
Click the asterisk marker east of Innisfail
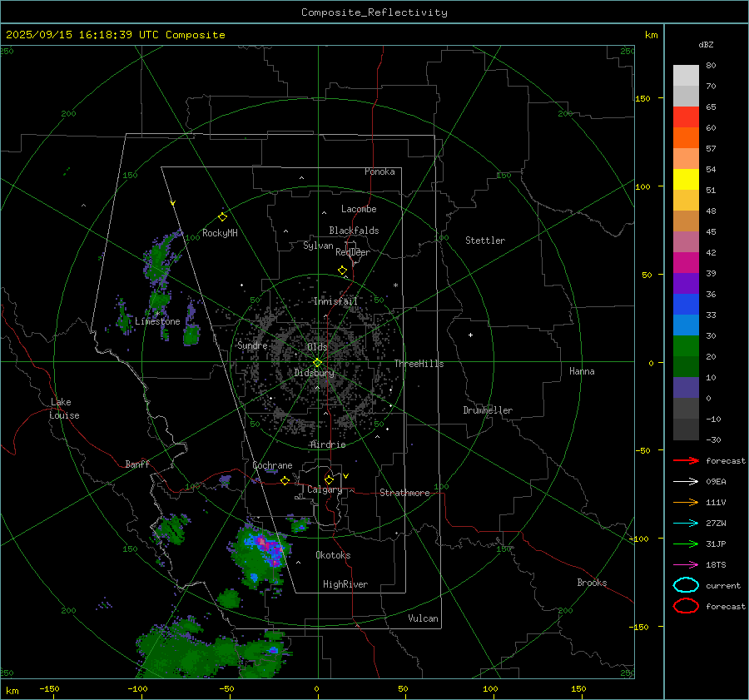click(395, 285)
